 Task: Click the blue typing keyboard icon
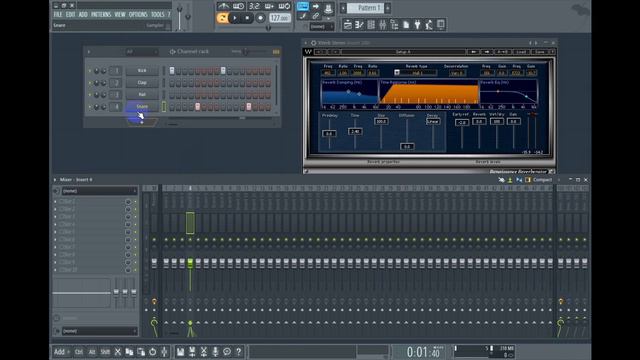pos(302,6)
